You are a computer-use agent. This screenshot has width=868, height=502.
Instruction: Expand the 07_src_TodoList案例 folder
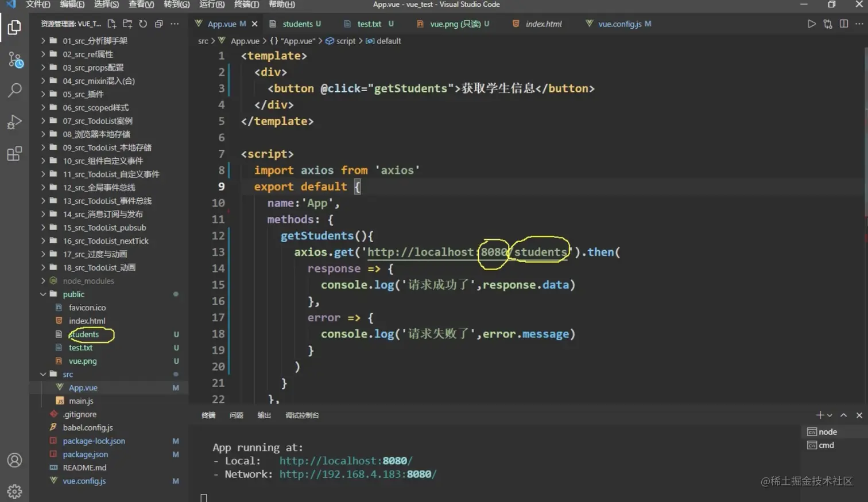point(109,120)
